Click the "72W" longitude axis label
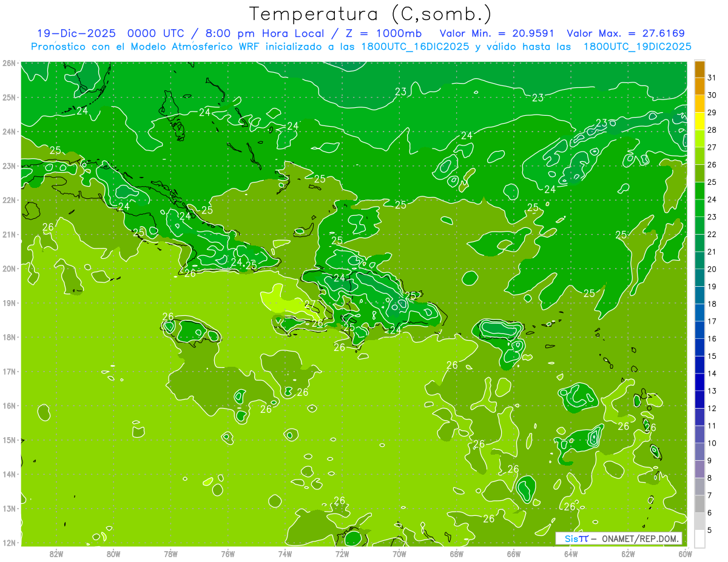 [342, 554]
